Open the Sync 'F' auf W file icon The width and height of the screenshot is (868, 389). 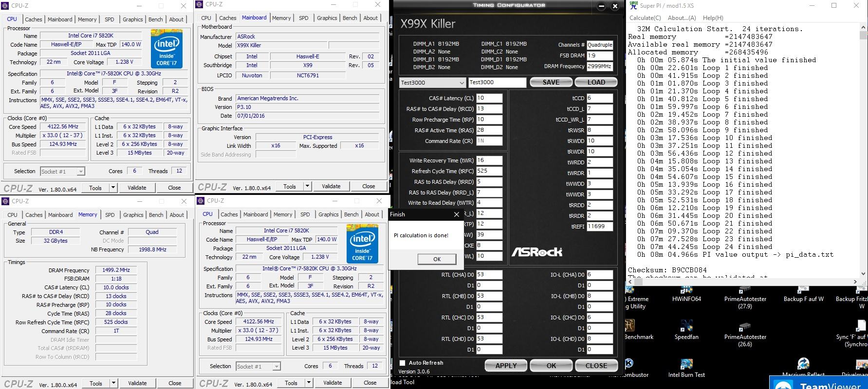[862, 325]
